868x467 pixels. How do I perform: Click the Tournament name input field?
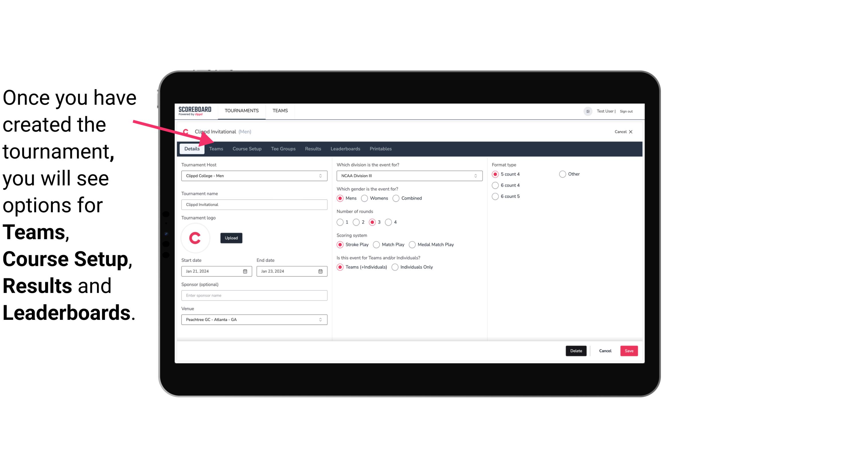[254, 204]
